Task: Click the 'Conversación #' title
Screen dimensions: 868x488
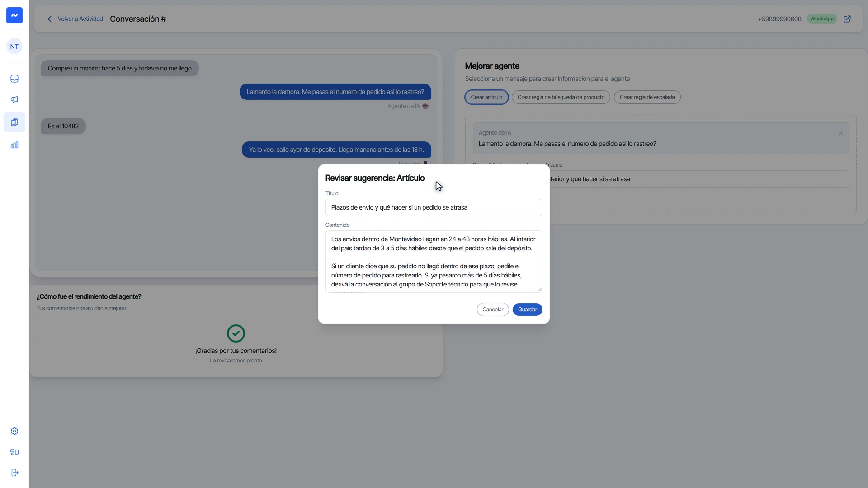Action: 138,19
